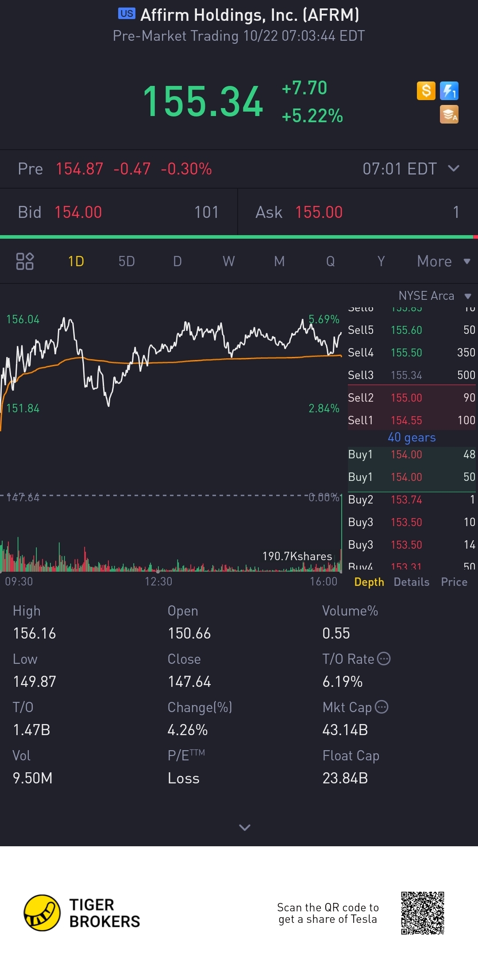The width and height of the screenshot is (478, 980).
Task: Open the More chart periods dropdown
Action: pos(443,261)
